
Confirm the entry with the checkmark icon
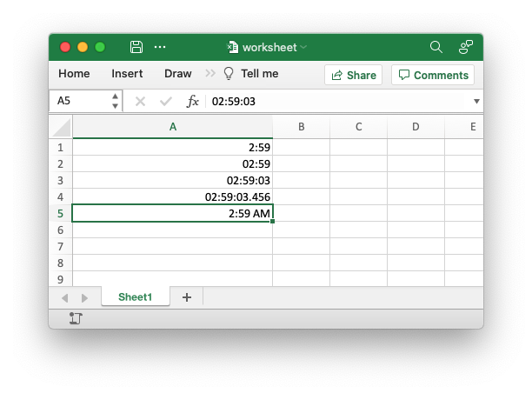(x=165, y=101)
